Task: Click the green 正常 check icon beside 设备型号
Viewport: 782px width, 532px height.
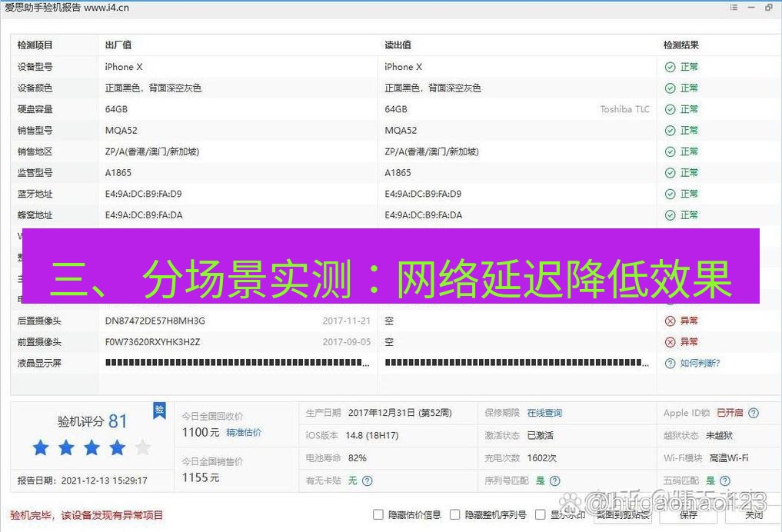Action: pos(669,67)
